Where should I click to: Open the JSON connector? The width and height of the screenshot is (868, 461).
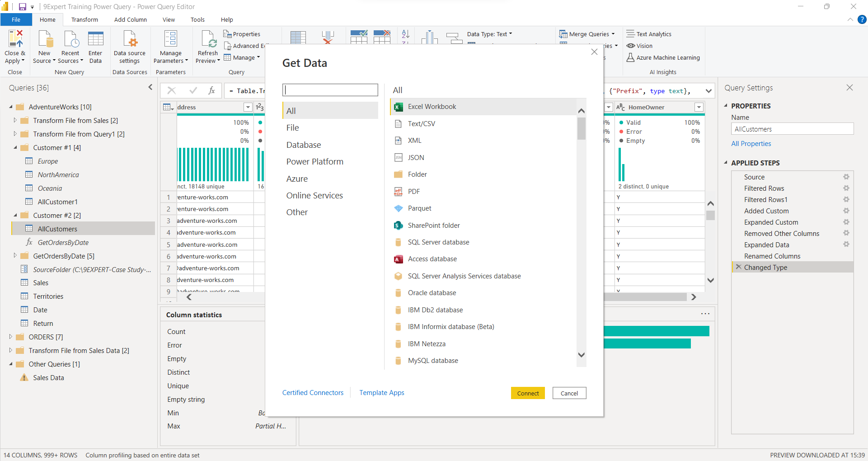[416, 157]
